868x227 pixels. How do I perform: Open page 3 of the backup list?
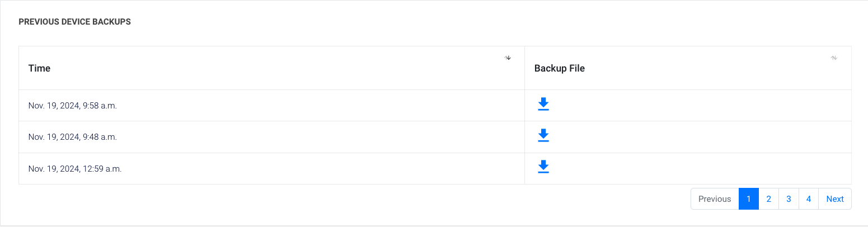(x=788, y=199)
